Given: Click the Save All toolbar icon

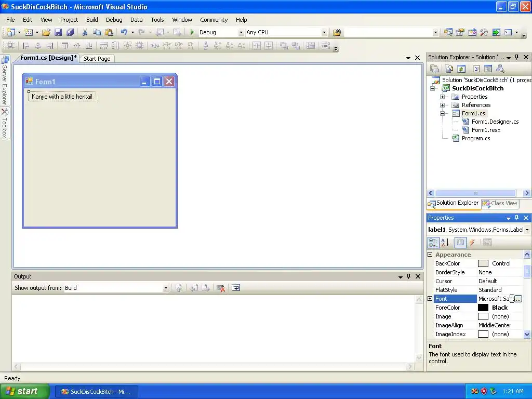Looking at the screenshot, I should point(70,32).
